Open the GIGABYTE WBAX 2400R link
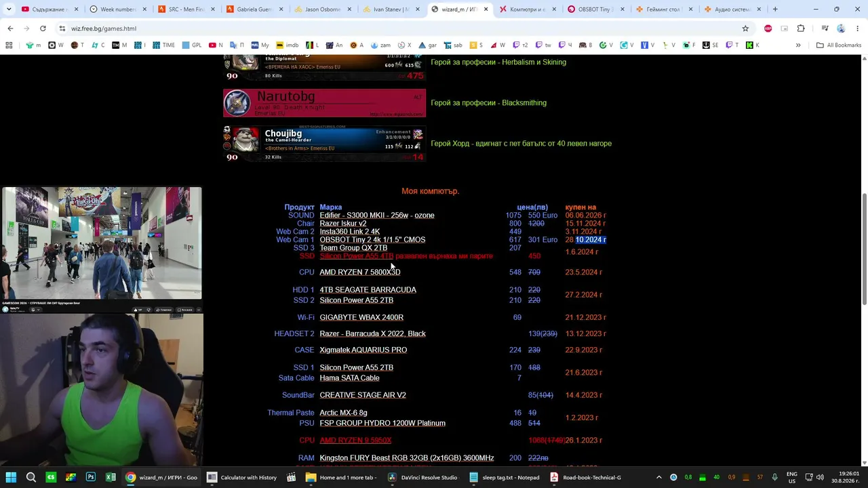Screen dimensions: 868x488 [361, 317]
